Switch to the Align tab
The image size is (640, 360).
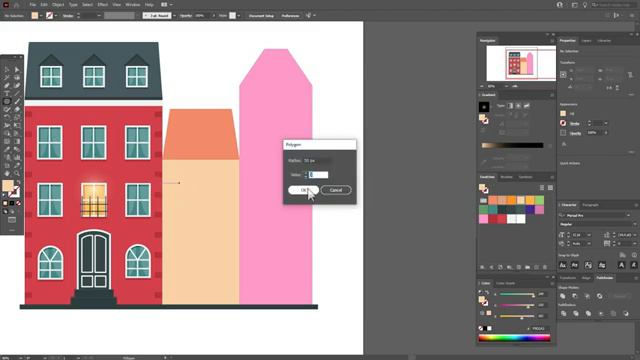[586, 278]
